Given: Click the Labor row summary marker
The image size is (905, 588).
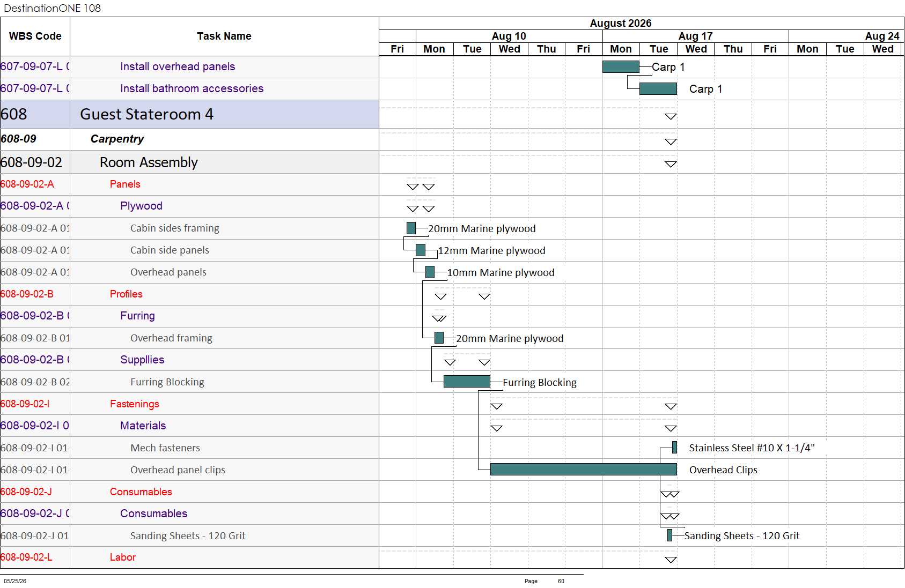Looking at the screenshot, I should pyautogui.click(x=671, y=560).
